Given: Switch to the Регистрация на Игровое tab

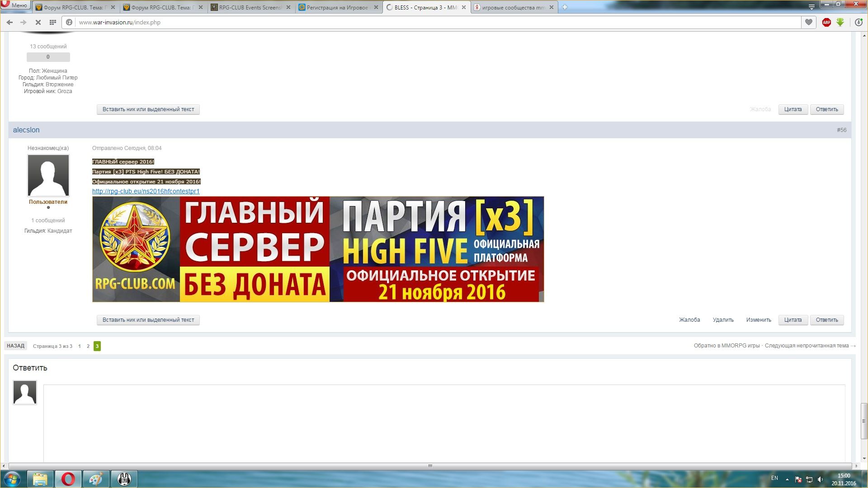Looking at the screenshot, I should coord(337,7).
